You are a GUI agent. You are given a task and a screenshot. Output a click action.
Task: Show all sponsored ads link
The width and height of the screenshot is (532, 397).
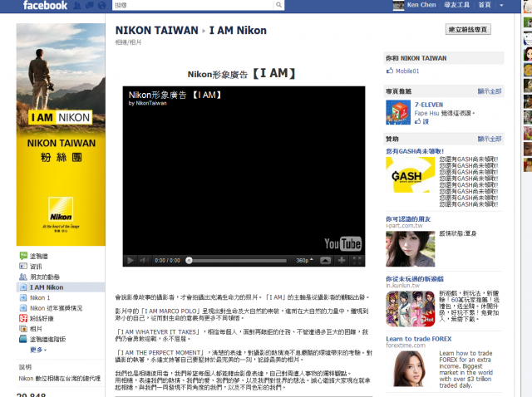pyautogui.click(x=490, y=139)
